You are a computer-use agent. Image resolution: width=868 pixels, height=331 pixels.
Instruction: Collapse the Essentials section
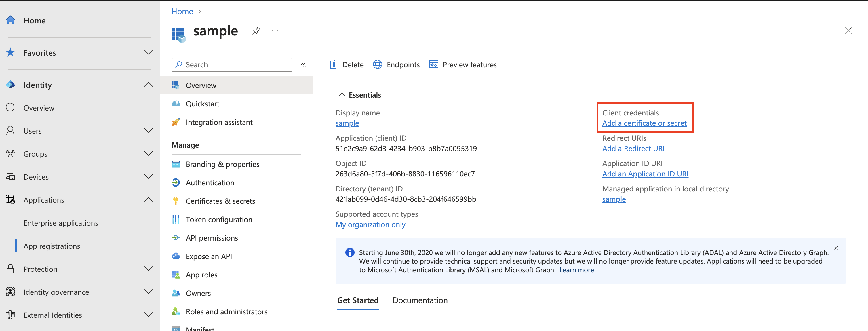click(x=342, y=95)
